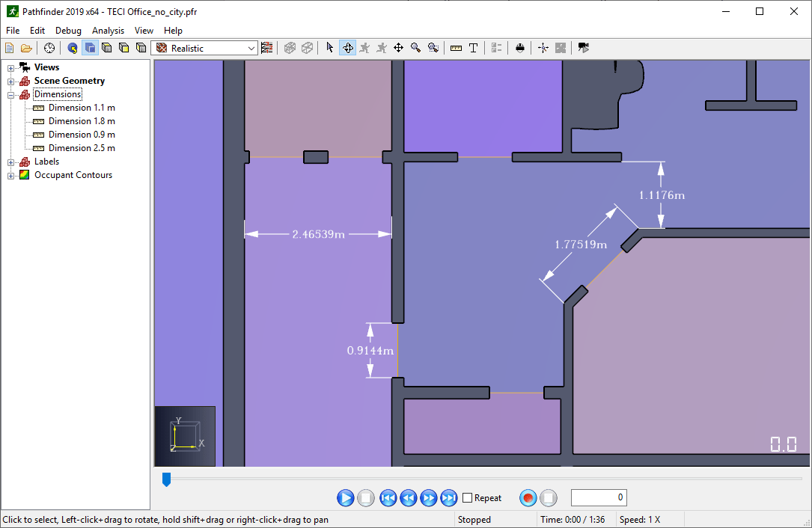Open the Debug menu
Screen dimensions: 812x528
click(x=68, y=31)
